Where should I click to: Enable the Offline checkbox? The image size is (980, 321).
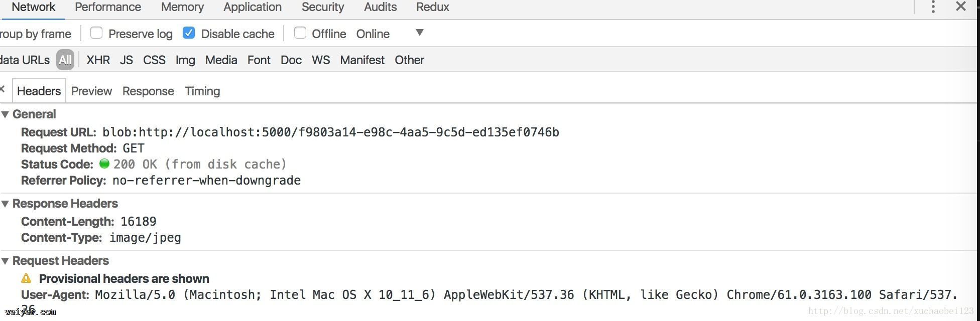click(x=300, y=33)
